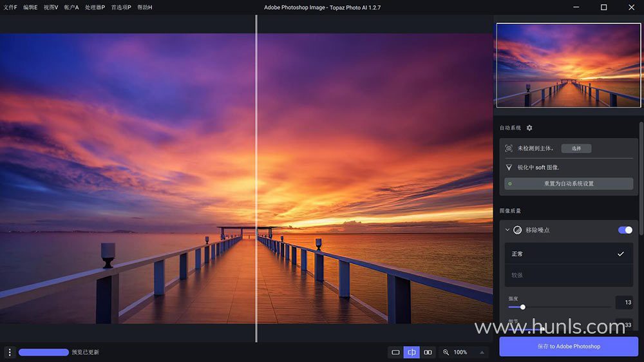
Task: Click the 图像质量 section heading
Action: (x=510, y=211)
